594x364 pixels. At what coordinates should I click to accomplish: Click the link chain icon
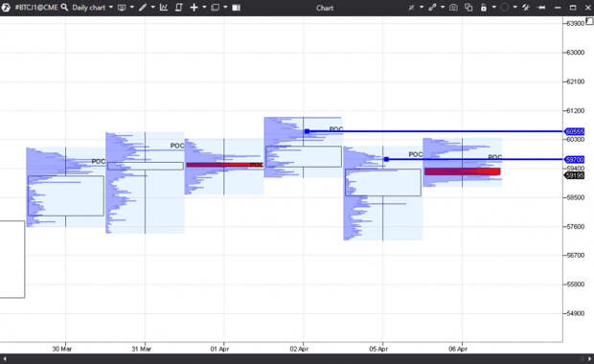coord(432,8)
